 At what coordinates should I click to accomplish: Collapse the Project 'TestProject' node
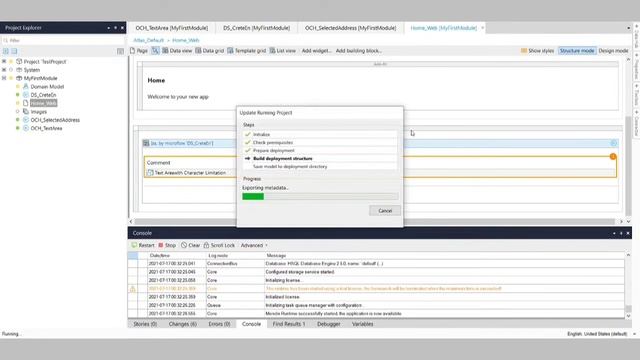pos(4,61)
